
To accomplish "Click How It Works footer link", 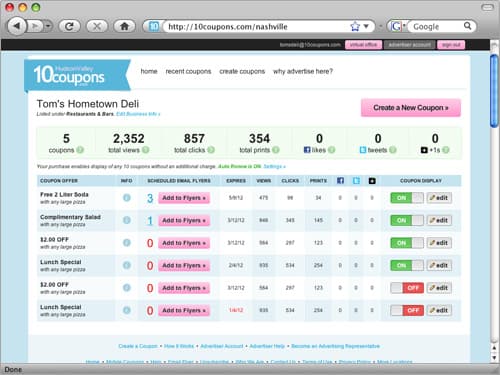I will [x=179, y=346].
